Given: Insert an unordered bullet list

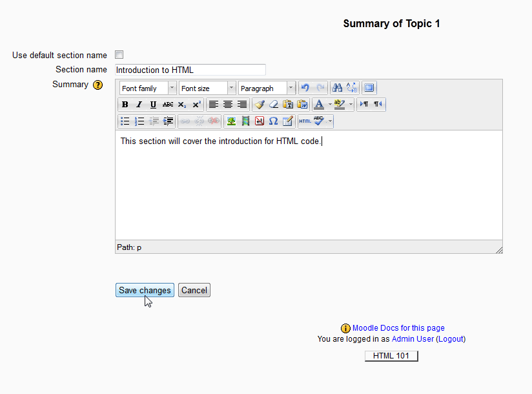Looking at the screenshot, I should tap(125, 121).
